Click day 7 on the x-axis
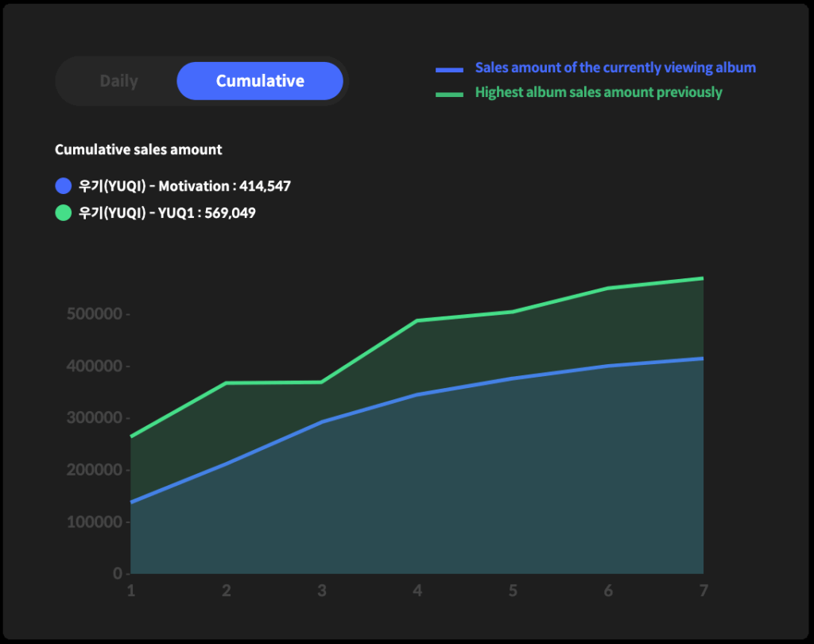 point(703,591)
